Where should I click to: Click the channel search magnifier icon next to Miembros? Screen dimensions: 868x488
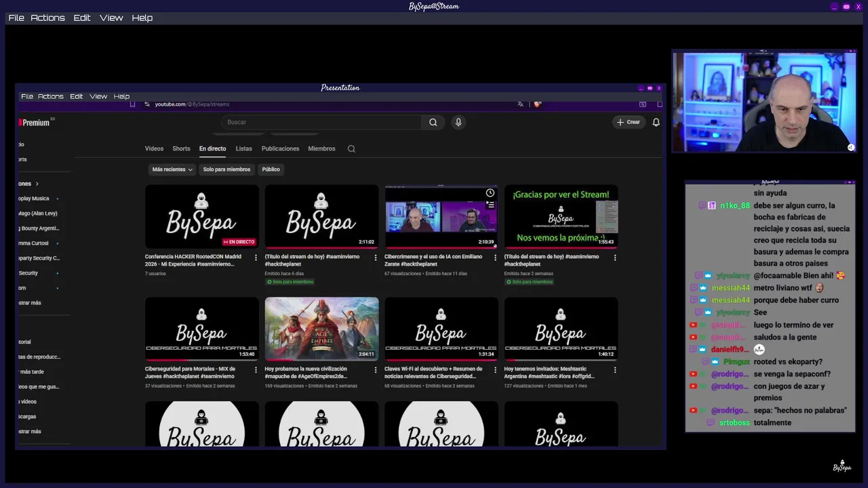click(x=351, y=148)
